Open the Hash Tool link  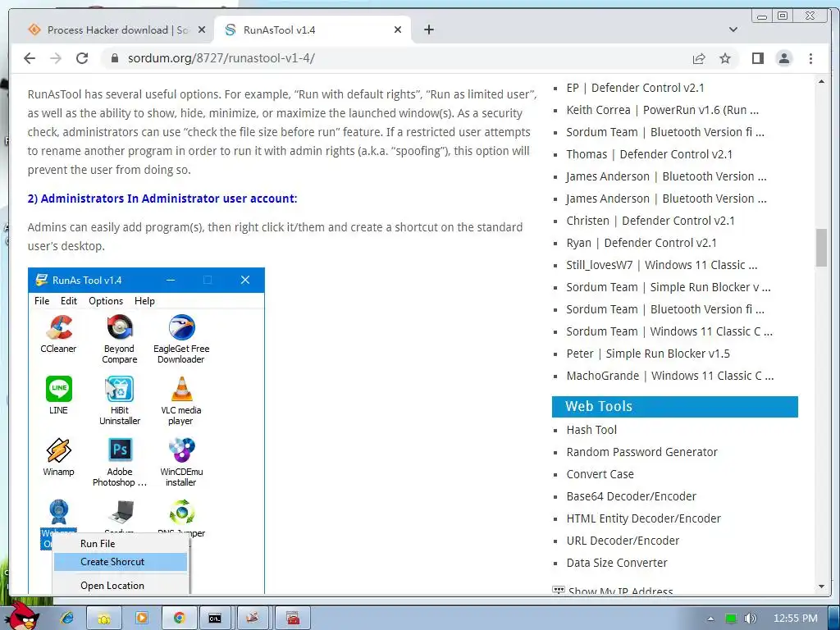(591, 430)
